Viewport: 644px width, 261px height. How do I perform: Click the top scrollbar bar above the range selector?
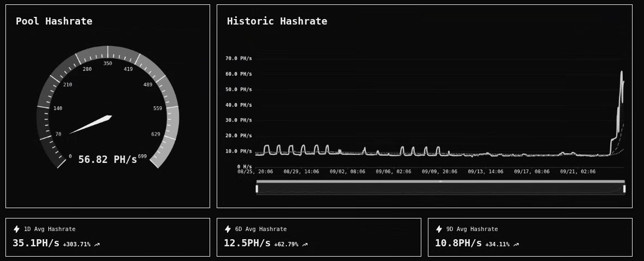[x=440, y=181]
